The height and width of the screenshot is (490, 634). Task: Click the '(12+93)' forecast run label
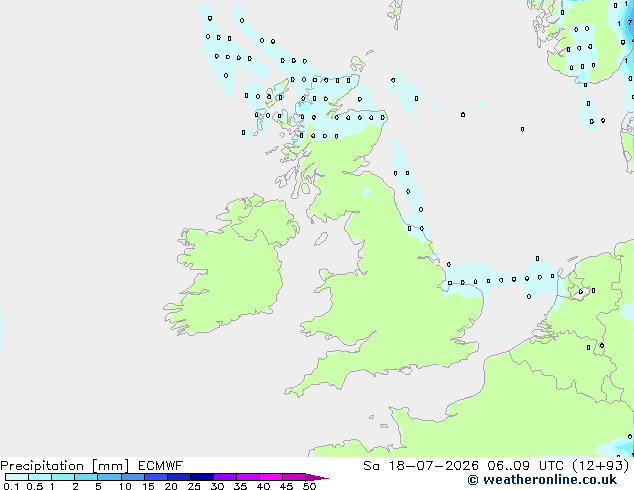[601, 466]
